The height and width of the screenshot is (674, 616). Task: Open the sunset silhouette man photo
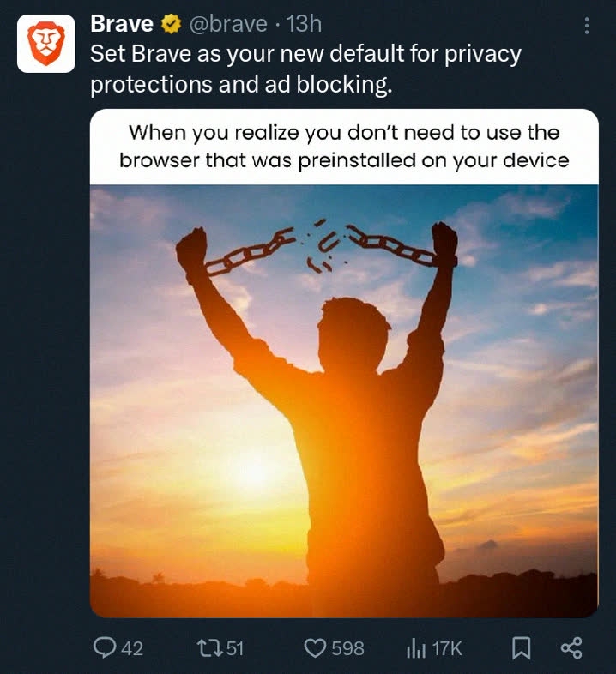pos(344,401)
